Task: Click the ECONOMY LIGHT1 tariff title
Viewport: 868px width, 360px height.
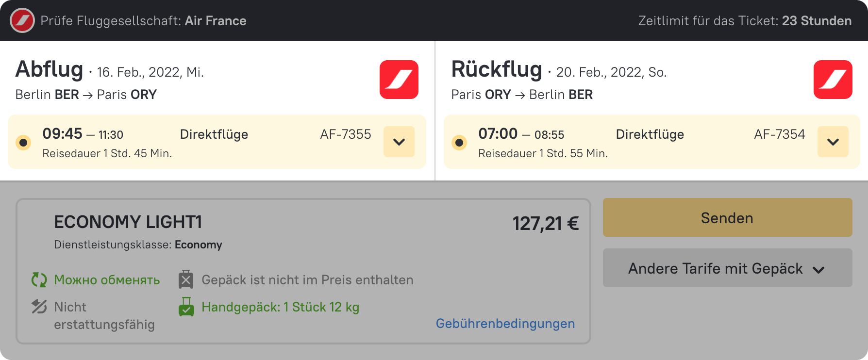Action: pyautogui.click(x=128, y=222)
